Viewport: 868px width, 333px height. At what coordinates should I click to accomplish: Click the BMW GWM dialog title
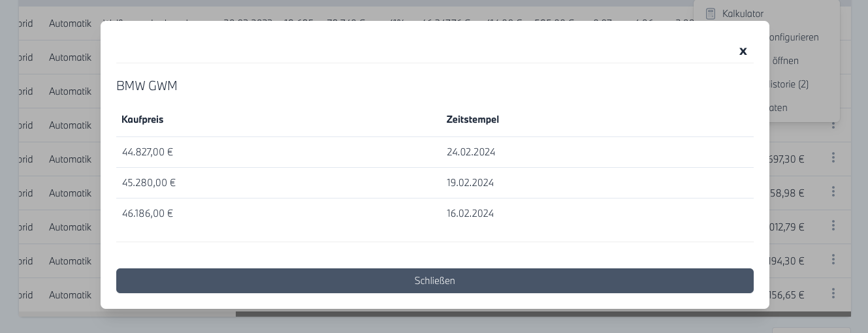point(147,86)
